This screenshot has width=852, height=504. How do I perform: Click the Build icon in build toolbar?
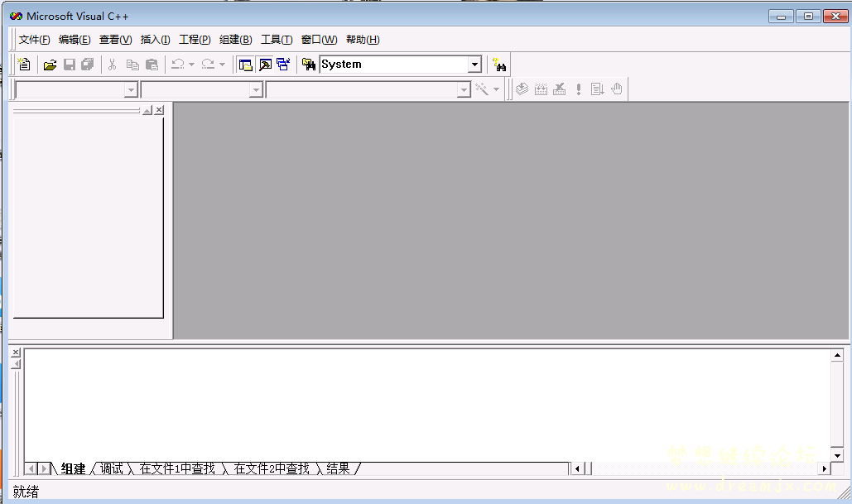(x=542, y=89)
